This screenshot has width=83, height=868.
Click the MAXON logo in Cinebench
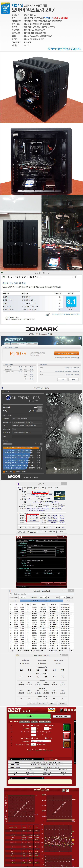(14, 477)
